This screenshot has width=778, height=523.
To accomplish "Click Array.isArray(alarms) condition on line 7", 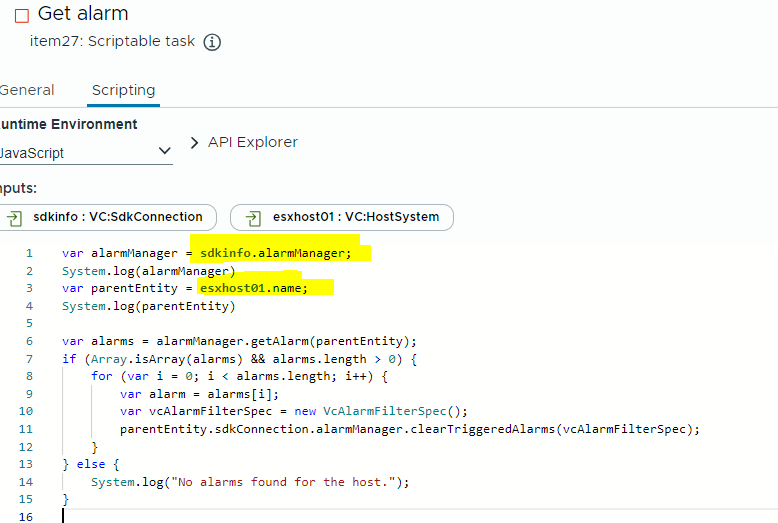I will (166, 359).
